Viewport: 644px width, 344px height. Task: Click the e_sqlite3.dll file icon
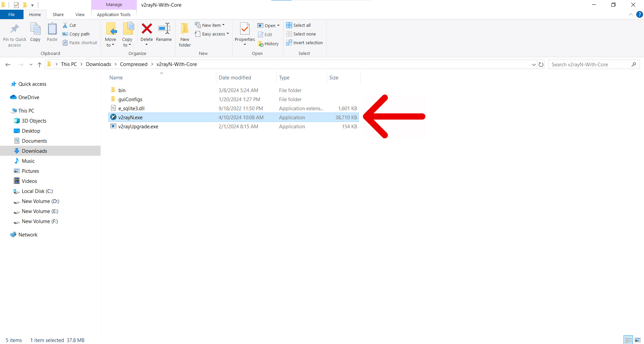pyautogui.click(x=113, y=108)
